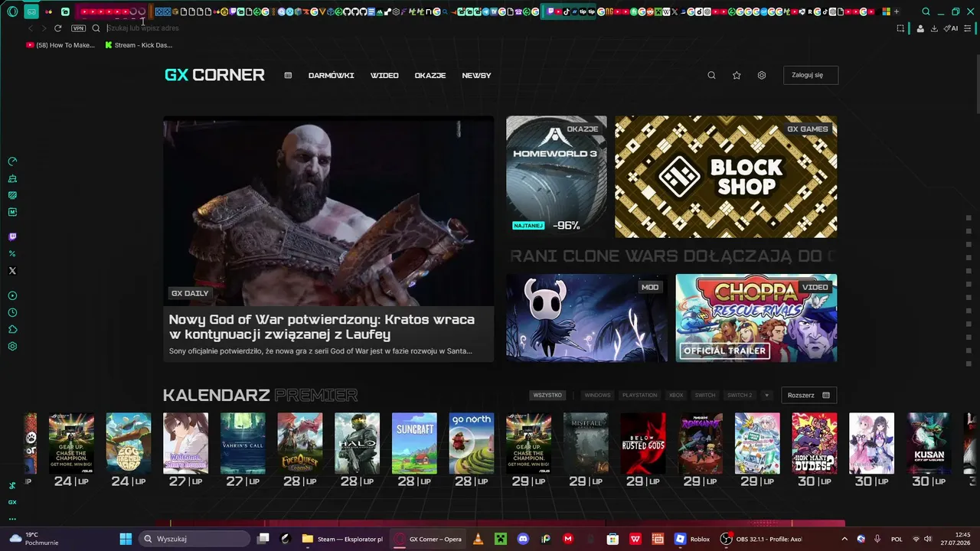Open Extensions cube icon in sidebar
Viewport: 980px width, 551px height.
tap(12, 329)
